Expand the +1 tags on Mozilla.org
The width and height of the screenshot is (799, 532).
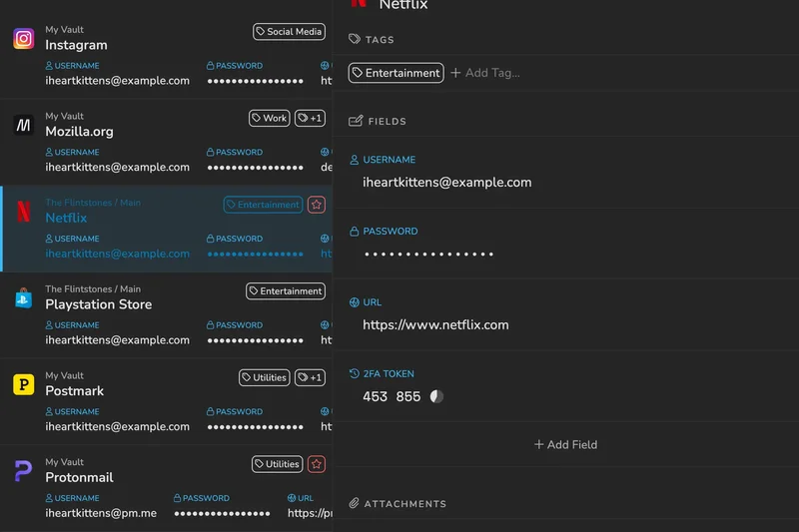[311, 118]
